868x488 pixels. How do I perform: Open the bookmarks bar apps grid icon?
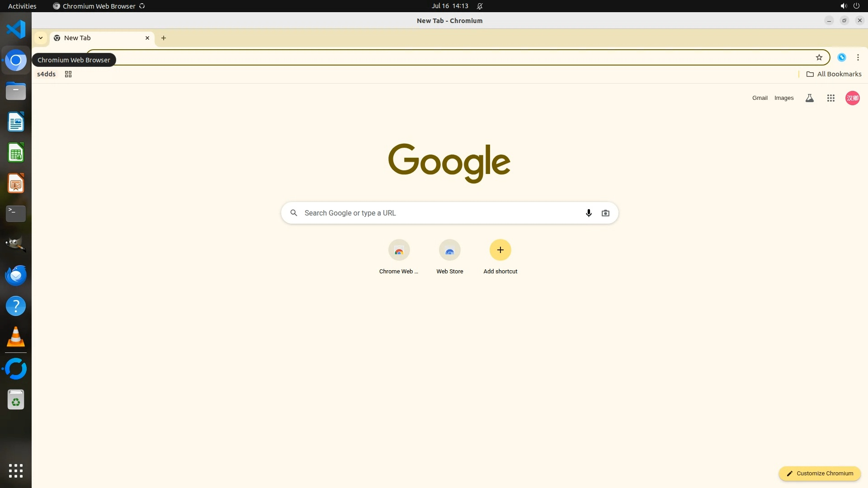click(x=68, y=74)
